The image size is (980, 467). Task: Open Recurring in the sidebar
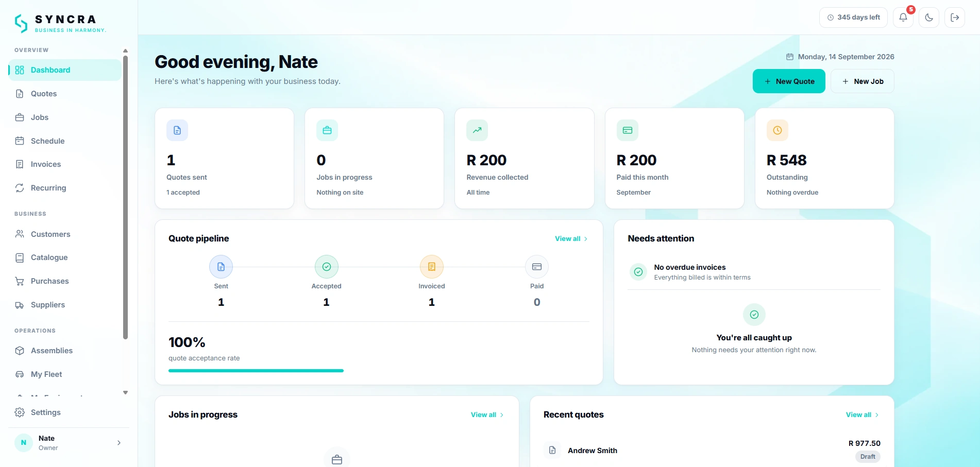(x=65, y=188)
